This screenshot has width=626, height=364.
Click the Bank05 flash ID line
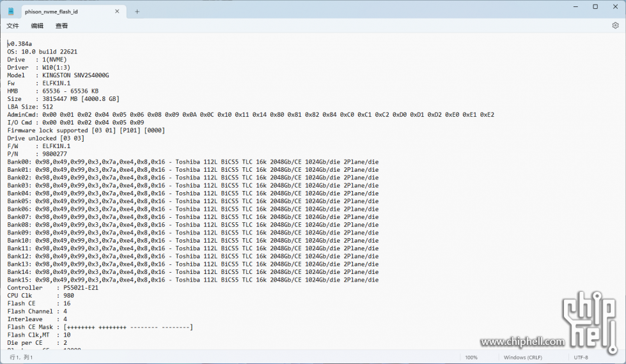(x=193, y=201)
